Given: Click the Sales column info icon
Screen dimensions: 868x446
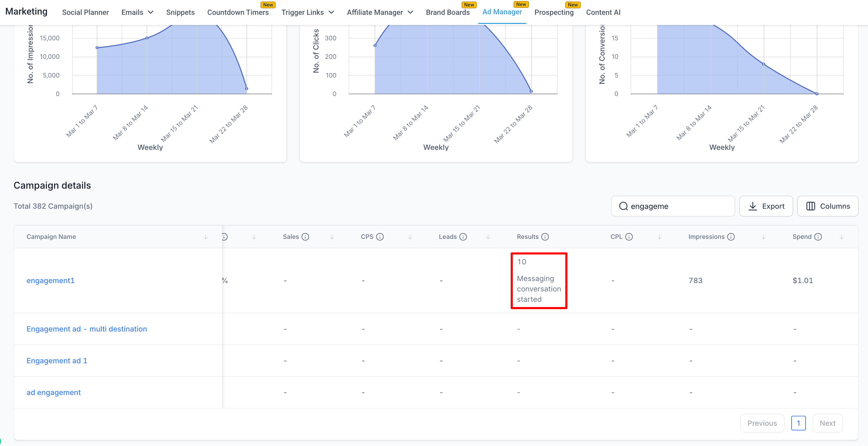Looking at the screenshot, I should [x=305, y=237].
